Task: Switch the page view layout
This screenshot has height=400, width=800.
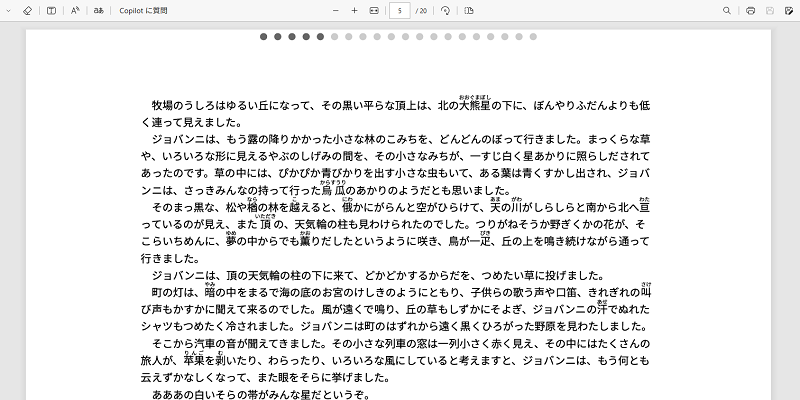Action: [469, 11]
